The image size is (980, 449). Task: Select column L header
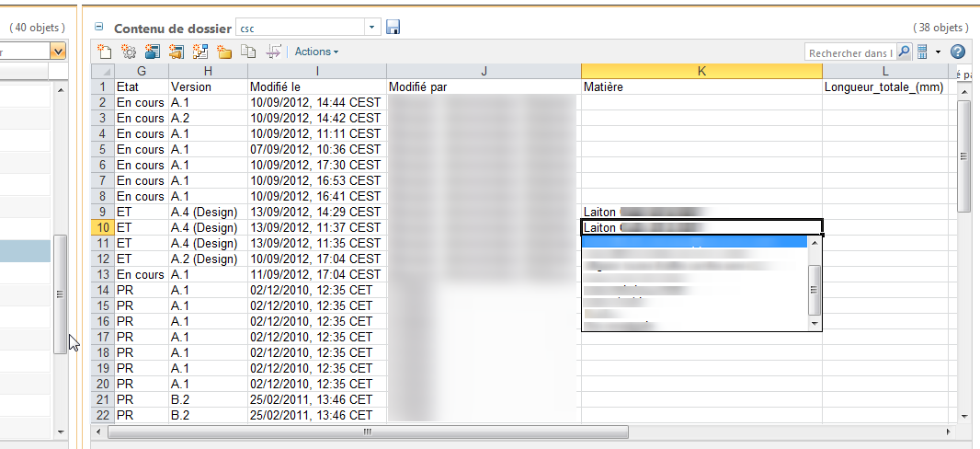click(885, 71)
